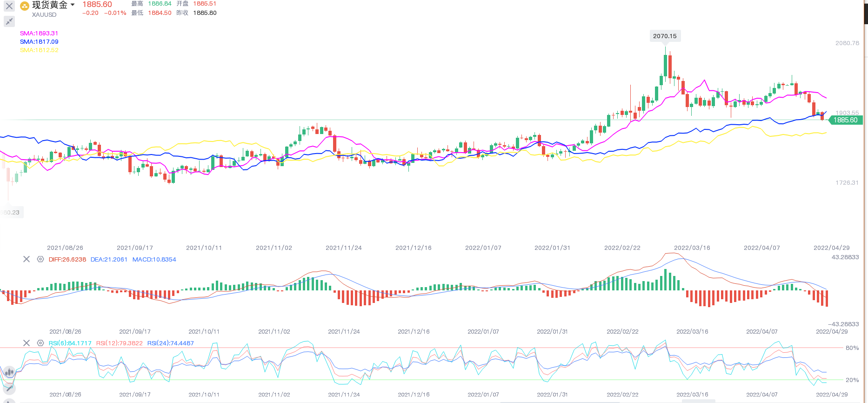Open MACD indicator settings hexagon icon
This screenshot has width=868, height=403.
(x=40, y=259)
